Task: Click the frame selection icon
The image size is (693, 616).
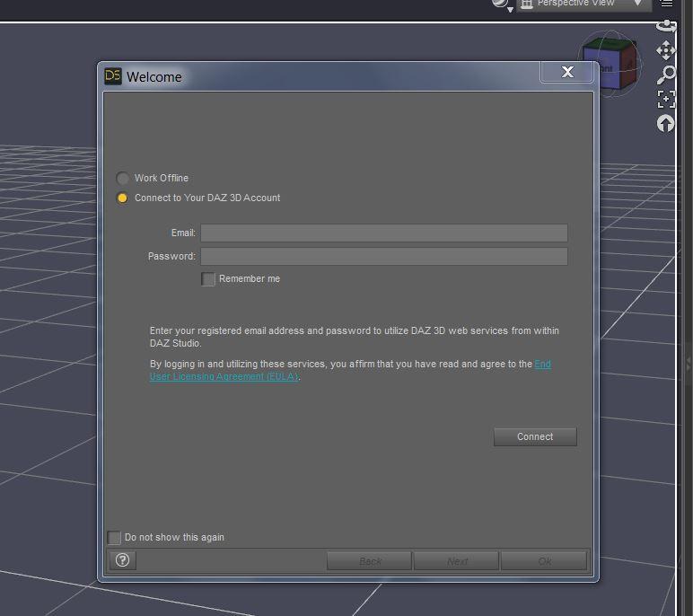Action: pyautogui.click(x=665, y=99)
